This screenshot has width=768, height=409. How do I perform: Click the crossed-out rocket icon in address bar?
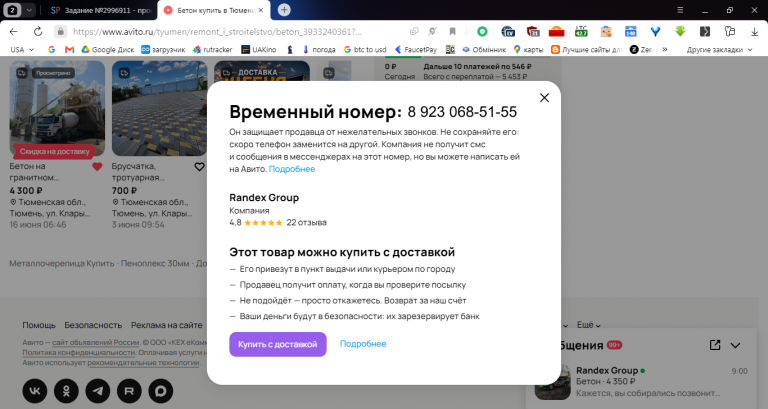(432, 32)
